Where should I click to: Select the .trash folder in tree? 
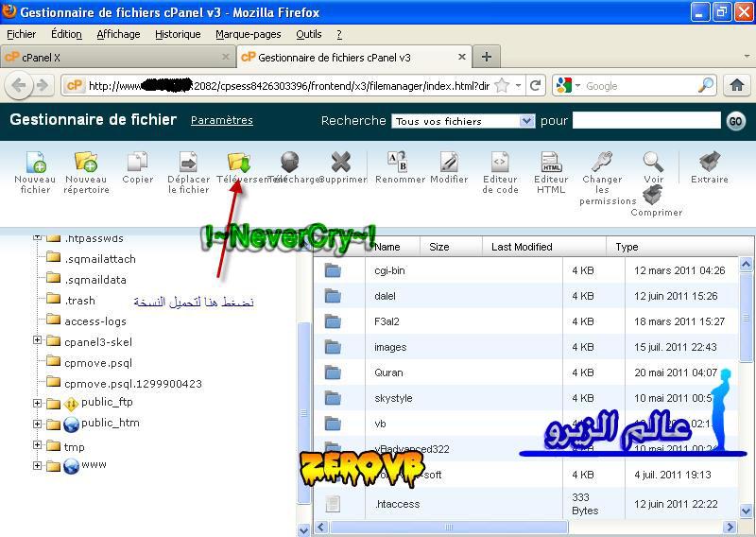point(80,300)
